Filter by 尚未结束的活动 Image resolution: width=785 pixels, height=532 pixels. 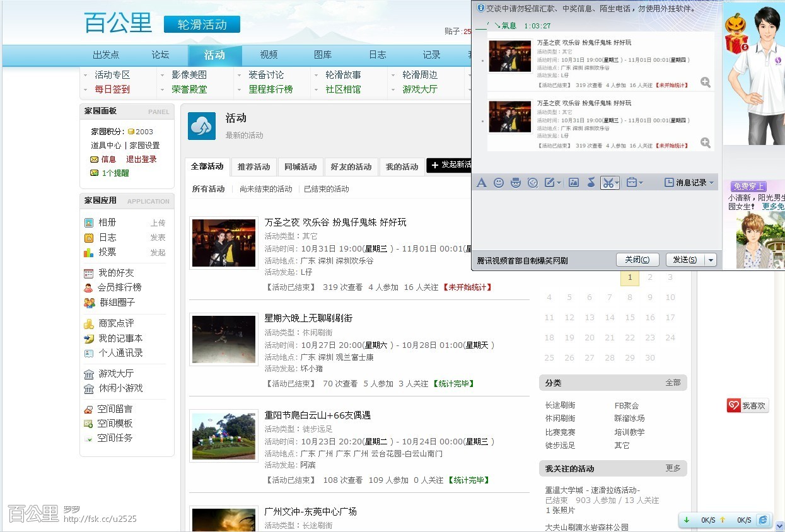(265, 189)
